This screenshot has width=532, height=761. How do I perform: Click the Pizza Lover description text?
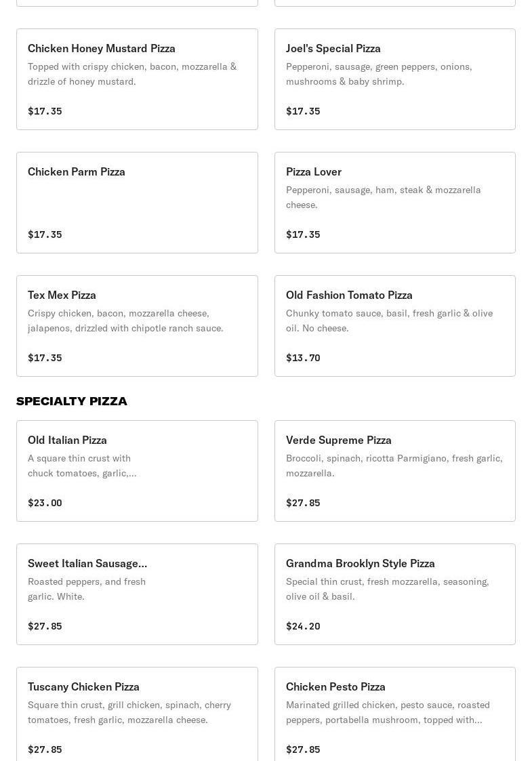tap(383, 197)
